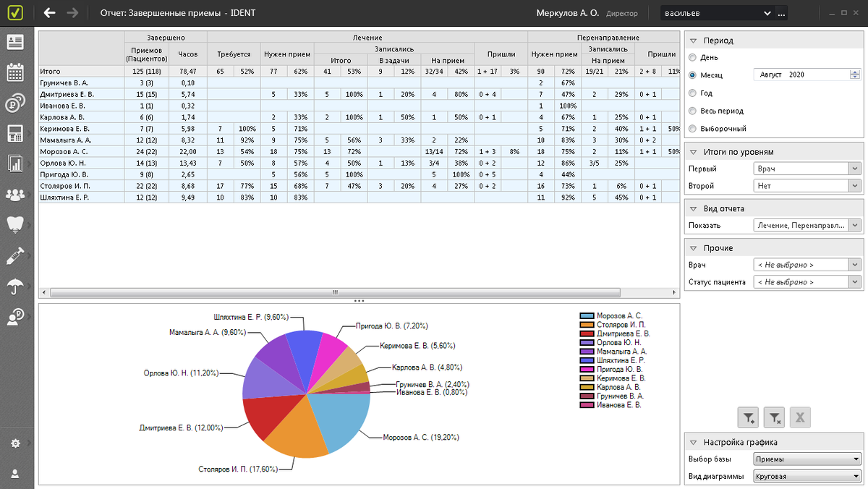Collapse the Итоги по уровням section
Screen dimensions: 868x489
tap(693, 153)
